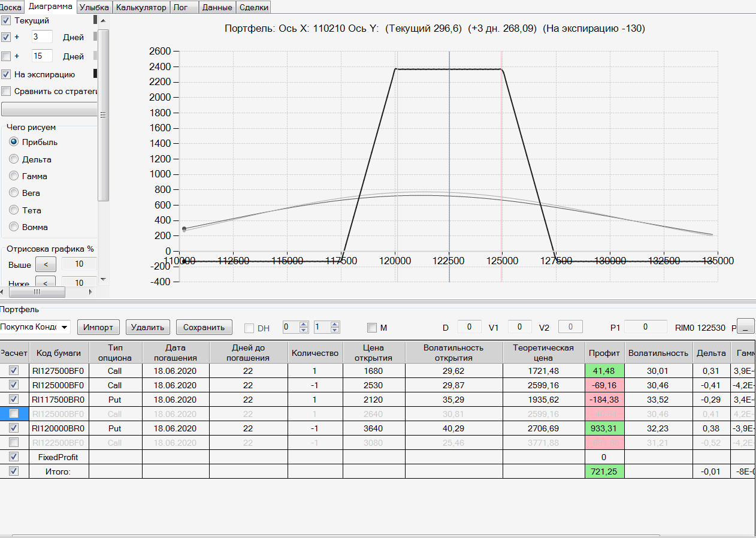Decrease the first stepper showing 0
Screen dimensions: 756x538
coord(304,330)
